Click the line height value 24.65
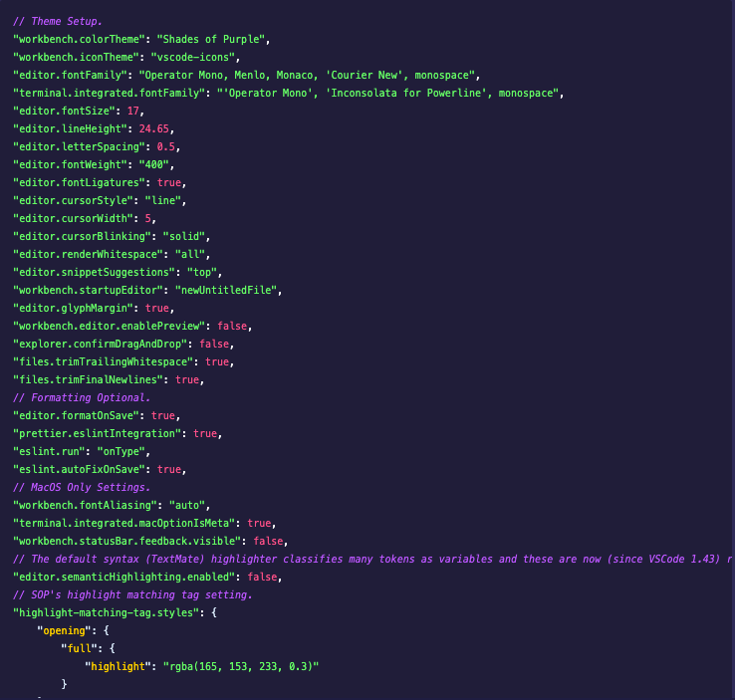The image size is (735, 700). [x=153, y=128]
